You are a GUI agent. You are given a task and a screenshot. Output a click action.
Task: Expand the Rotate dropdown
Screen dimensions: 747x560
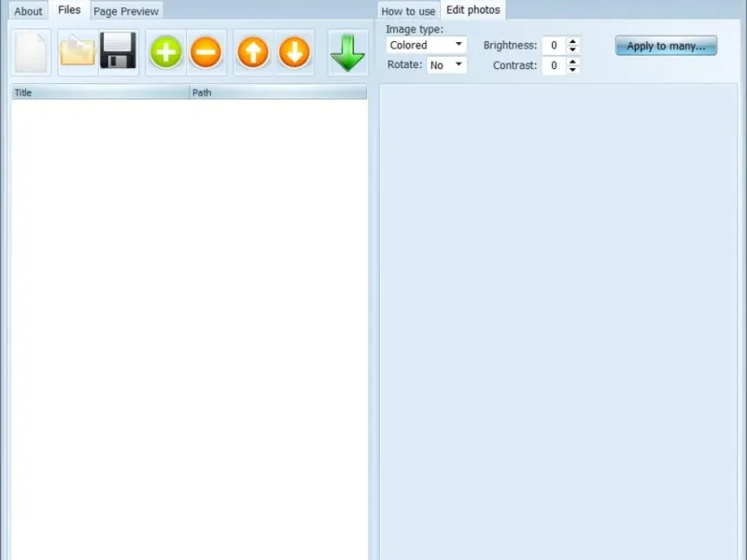[447, 65]
